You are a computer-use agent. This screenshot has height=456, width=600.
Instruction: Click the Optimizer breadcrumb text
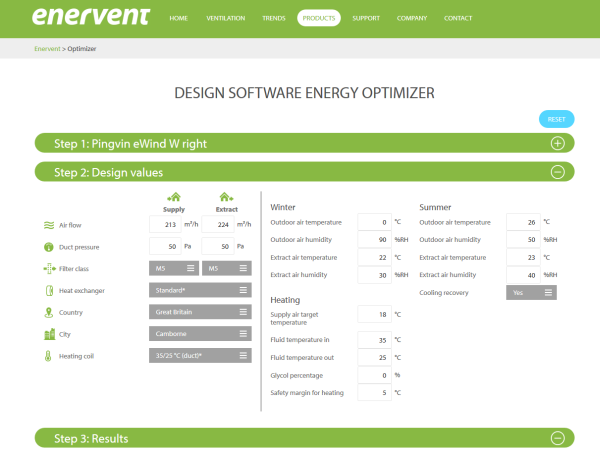coord(82,49)
